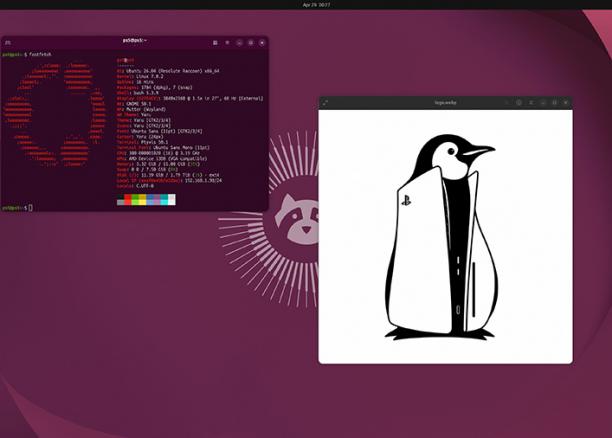Show image properties in the image viewer
612x438 pixels.
pyautogui.click(x=519, y=103)
